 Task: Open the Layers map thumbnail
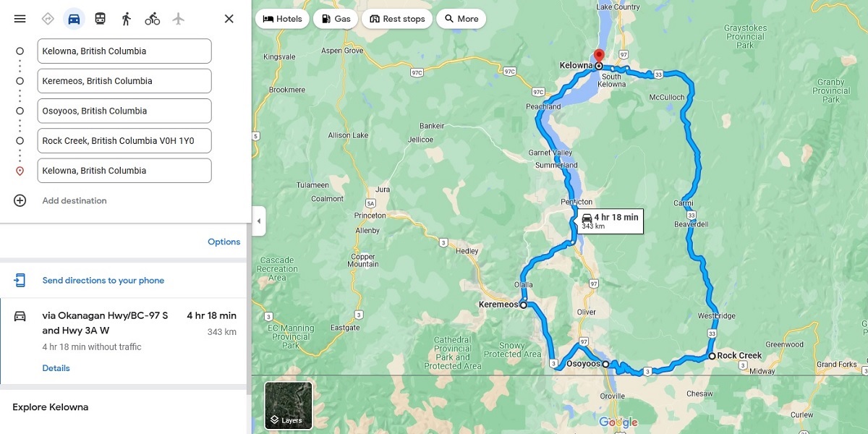289,405
